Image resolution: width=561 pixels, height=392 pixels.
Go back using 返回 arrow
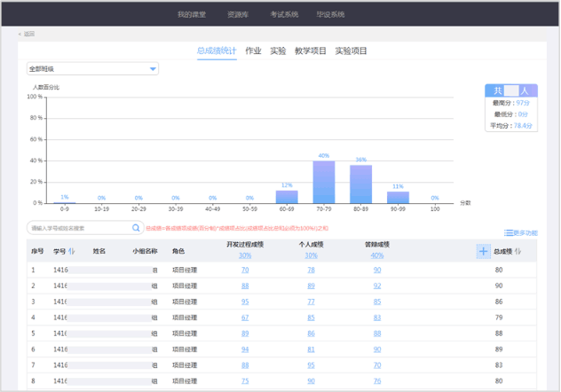click(x=21, y=34)
